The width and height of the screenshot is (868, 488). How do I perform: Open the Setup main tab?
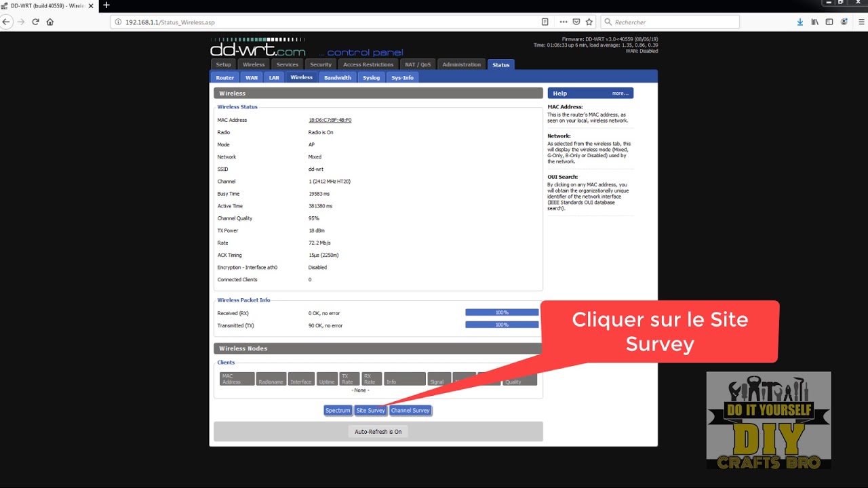click(x=224, y=64)
